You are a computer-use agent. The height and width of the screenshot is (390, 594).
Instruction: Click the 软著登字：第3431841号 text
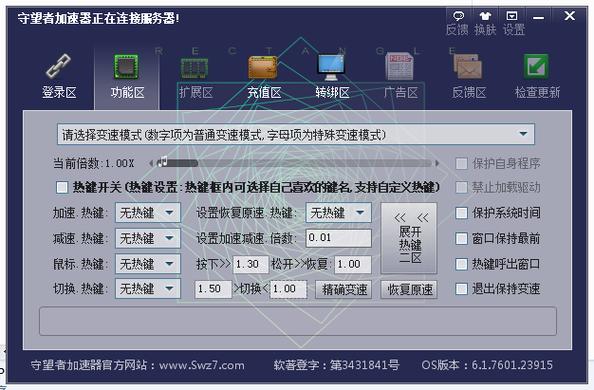click(336, 365)
